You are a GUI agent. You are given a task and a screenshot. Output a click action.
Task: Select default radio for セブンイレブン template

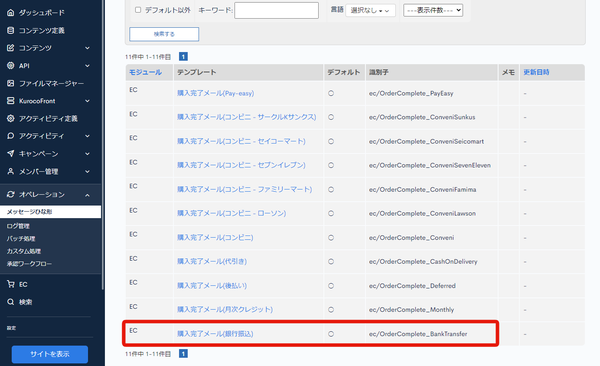(331, 165)
